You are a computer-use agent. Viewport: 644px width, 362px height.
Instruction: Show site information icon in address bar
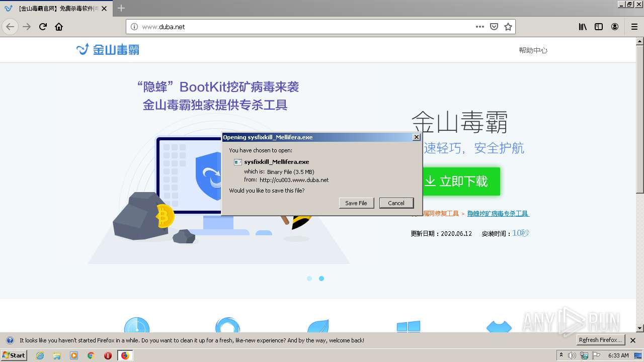(x=134, y=27)
